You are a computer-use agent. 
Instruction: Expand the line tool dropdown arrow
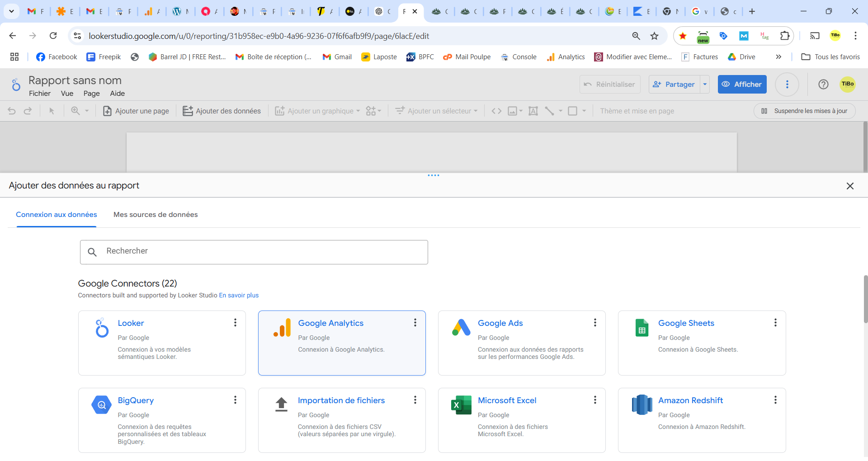pyautogui.click(x=561, y=111)
